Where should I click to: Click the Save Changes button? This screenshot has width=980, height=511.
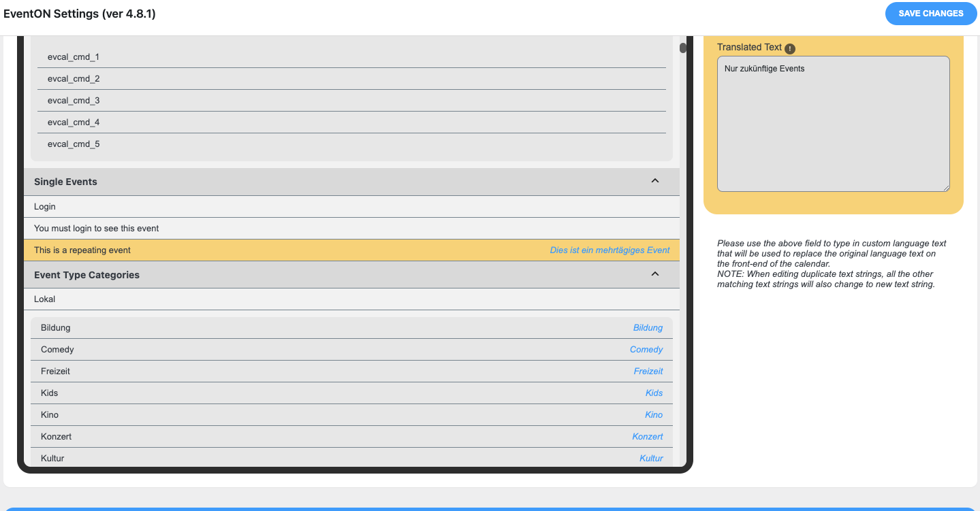930,14
